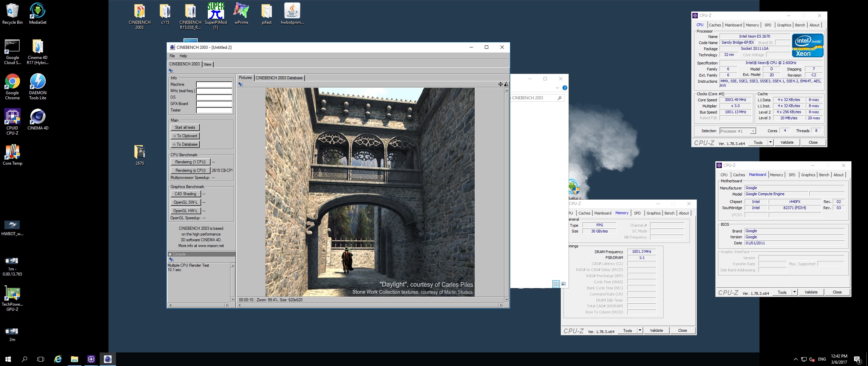Collapse the Console panel in CINEBENCH
868x366 pixels.
click(x=170, y=254)
